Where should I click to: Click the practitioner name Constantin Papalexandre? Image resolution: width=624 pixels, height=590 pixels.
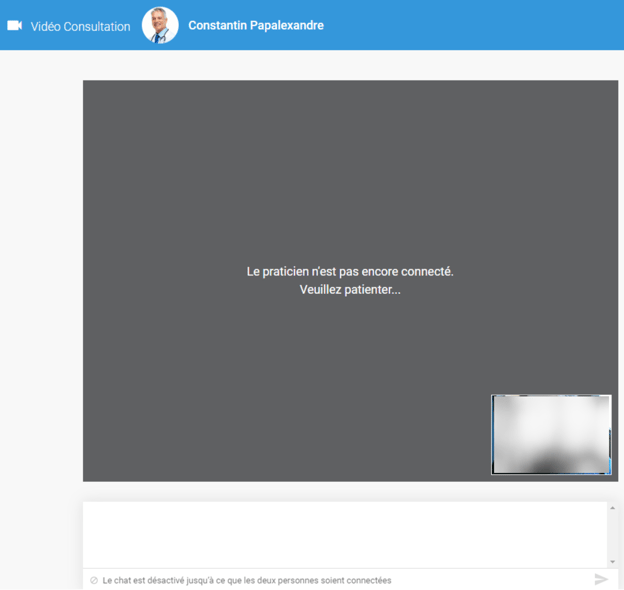(256, 26)
